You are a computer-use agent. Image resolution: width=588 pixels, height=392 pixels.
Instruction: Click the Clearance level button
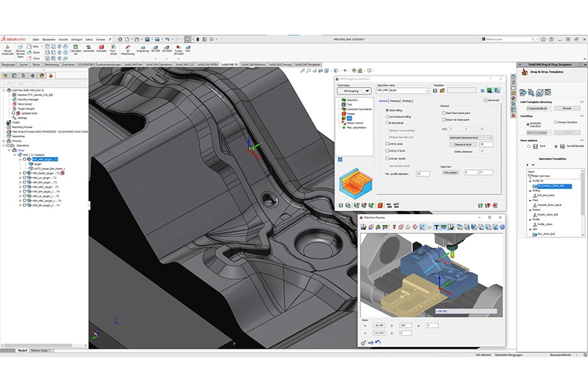tap(463, 144)
